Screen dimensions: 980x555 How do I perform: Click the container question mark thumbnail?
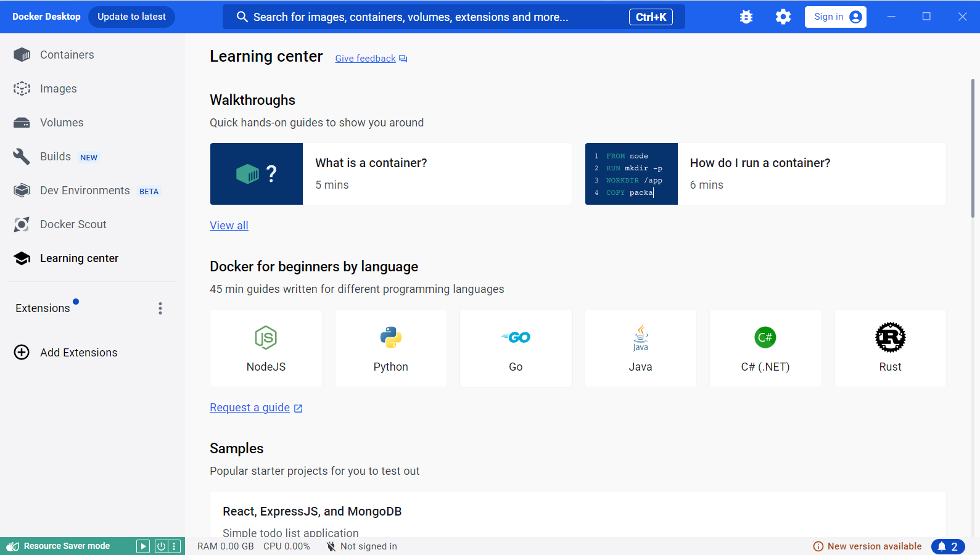click(x=257, y=174)
